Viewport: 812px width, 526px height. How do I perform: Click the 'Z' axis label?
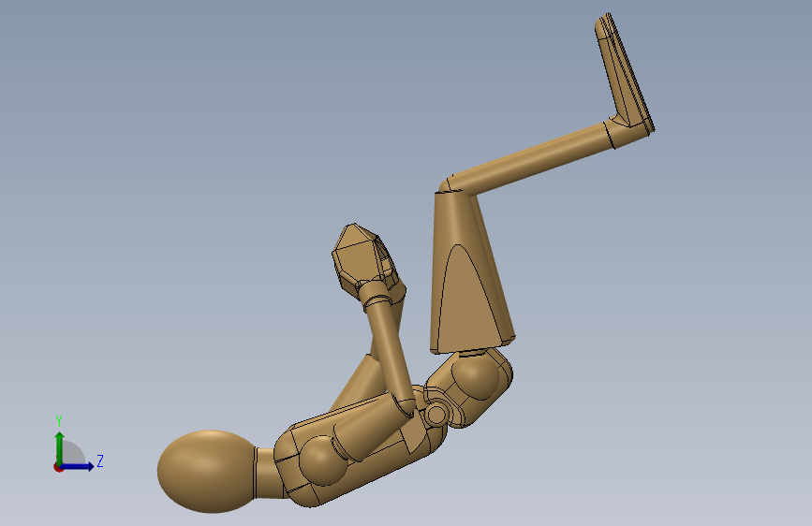point(100,460)
